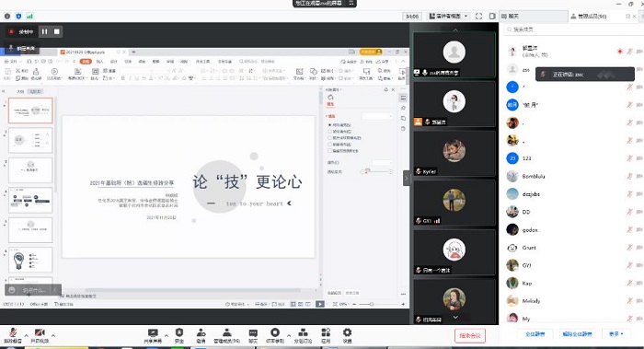Enter full screen using the fullscreen icon
The width and height of the screenshot is (644, 349).
pyautogui.click(x=478, y=16)
